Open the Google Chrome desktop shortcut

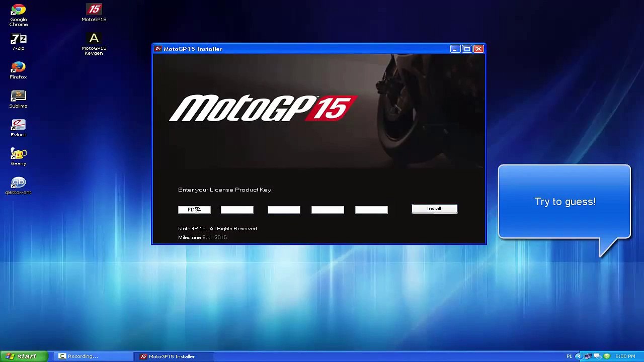coord(18,15)
